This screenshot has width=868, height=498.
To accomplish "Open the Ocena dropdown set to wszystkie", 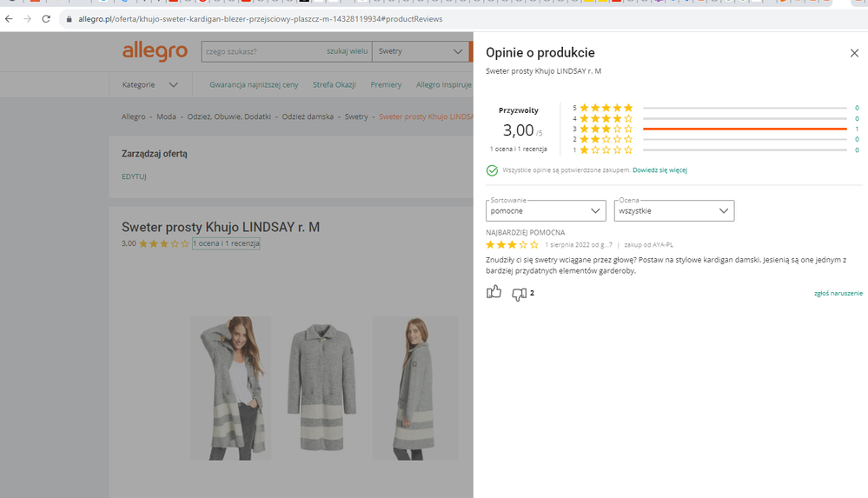I will tap(673, 210).
